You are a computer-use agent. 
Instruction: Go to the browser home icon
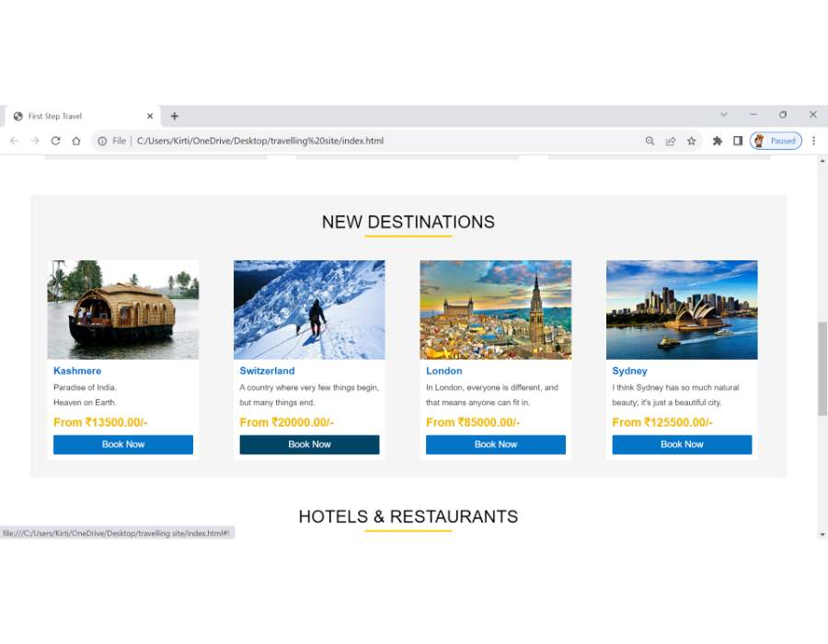(76, 141)
